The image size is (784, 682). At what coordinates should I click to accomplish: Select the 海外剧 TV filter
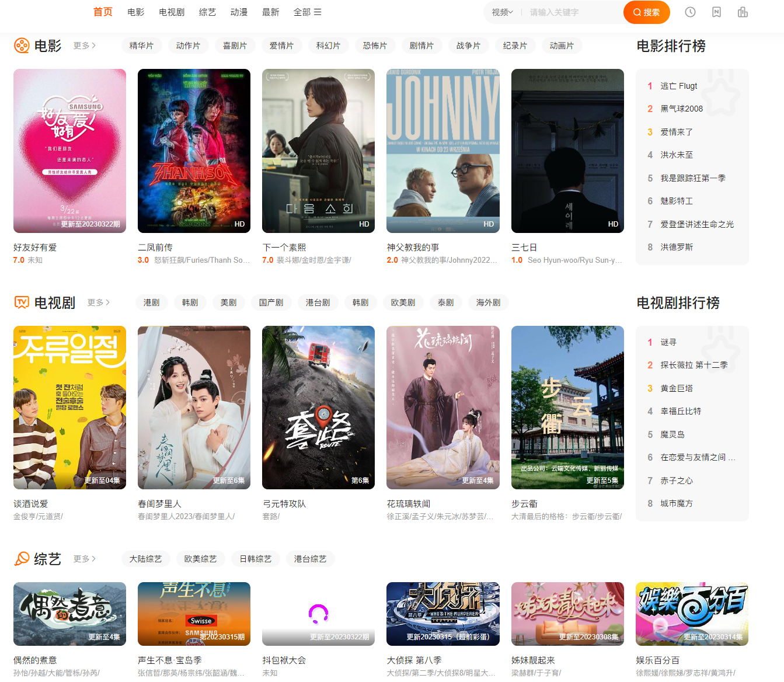pos(489,302)
